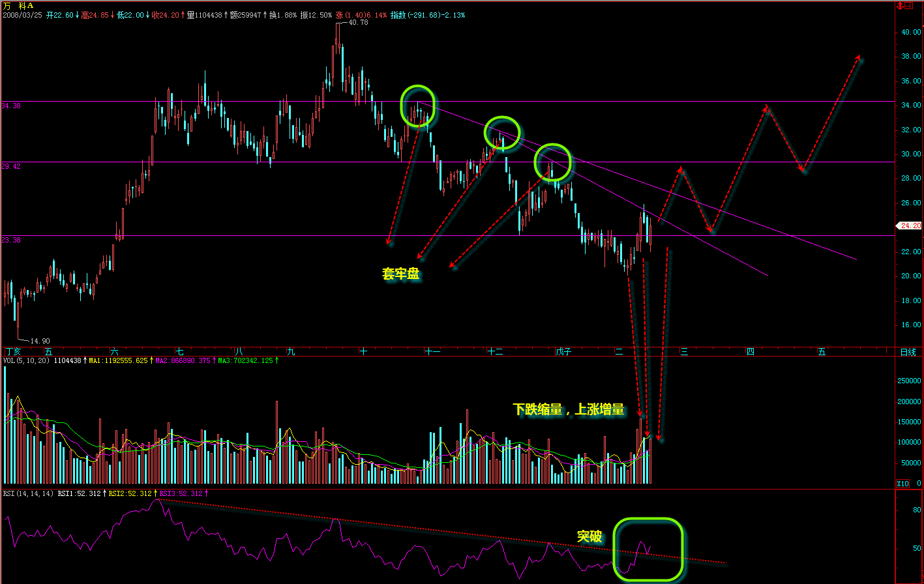Click the date 2008/03/25 in the header

point(22,14)
